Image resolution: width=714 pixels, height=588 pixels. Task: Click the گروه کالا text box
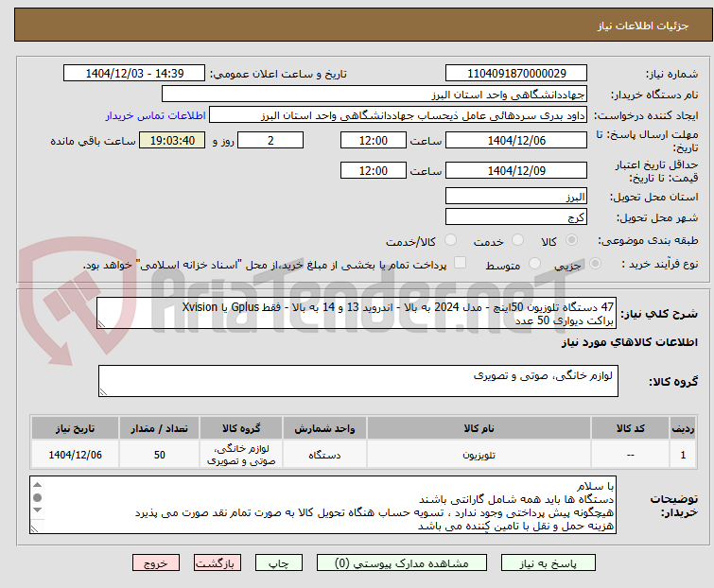pos(357,381)
